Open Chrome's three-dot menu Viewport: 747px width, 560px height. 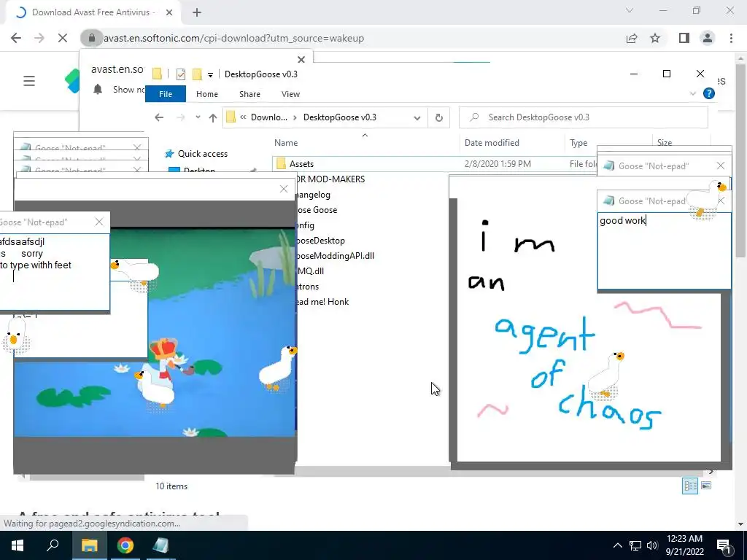(731, 38)
